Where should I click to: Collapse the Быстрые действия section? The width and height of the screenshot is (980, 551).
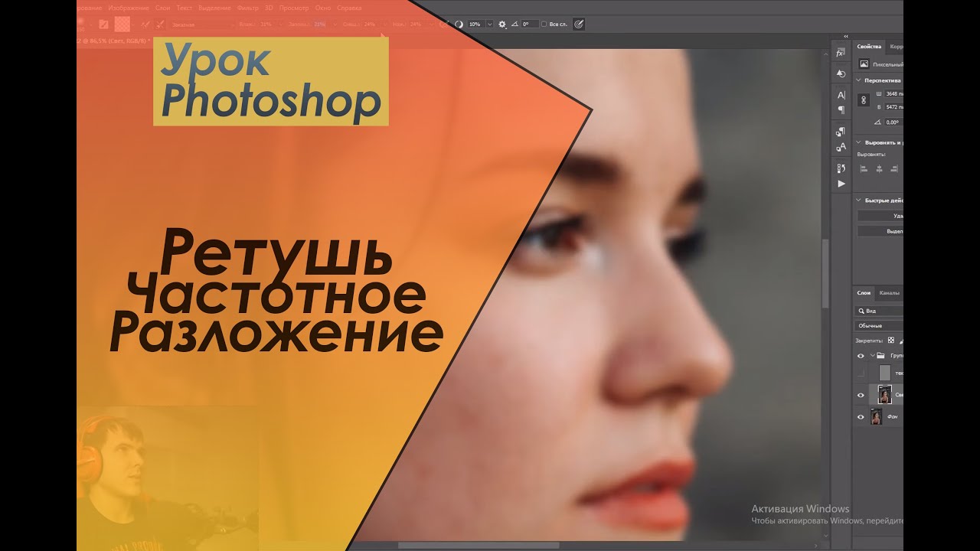pyautogui.click(x=858, y=201)
